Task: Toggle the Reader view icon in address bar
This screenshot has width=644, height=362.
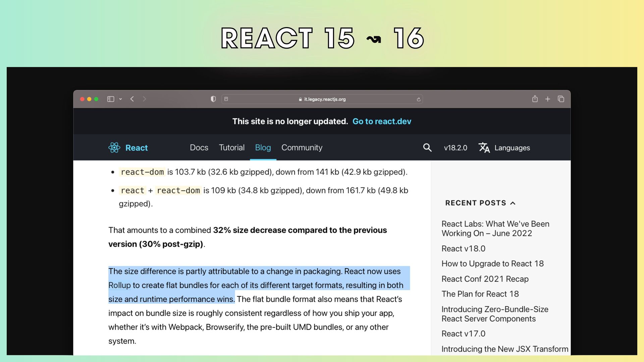Action: pyautogui.click(x=226, y=99)
